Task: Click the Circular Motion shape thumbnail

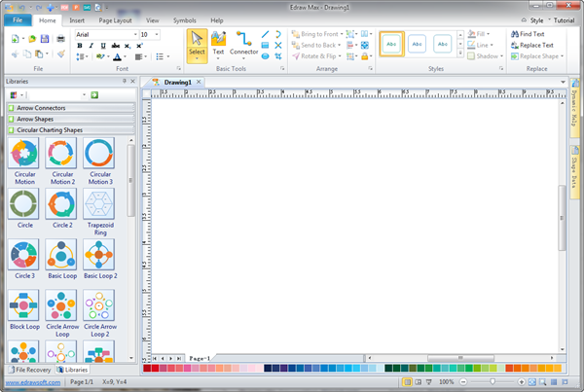Action: (x=25, y=154)
